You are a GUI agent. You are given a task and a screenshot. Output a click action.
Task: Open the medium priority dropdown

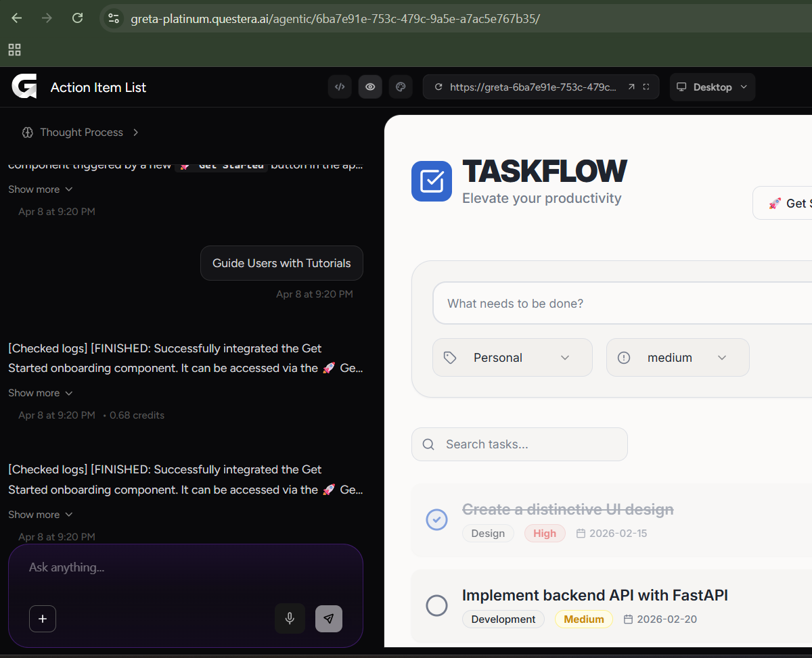coord(678,358)
